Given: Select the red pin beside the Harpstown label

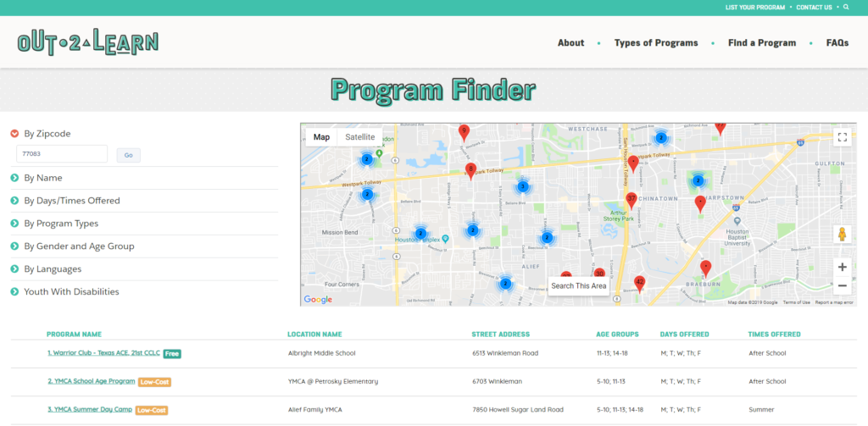Looking at the screenshot, I should (700, 204).
